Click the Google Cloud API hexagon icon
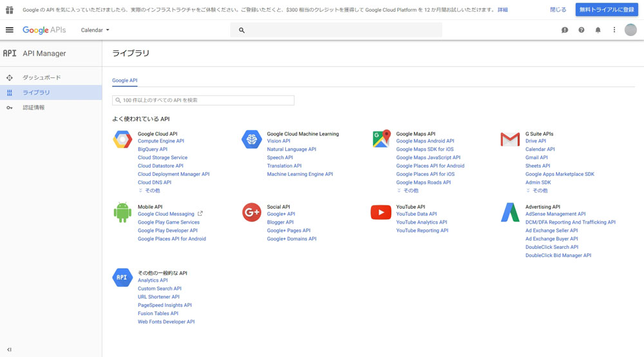Viewport: 644px width, 357px height. 122,139
